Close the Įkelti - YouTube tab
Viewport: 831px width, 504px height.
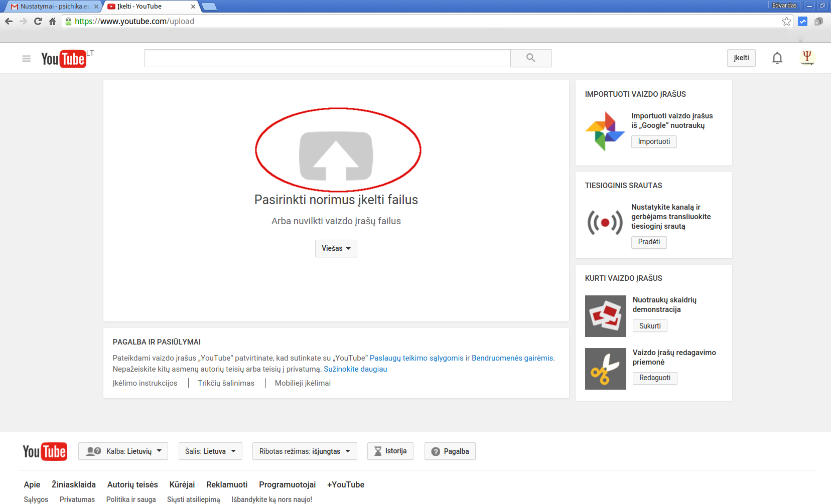pyautogui.click(x=193, y=7)
